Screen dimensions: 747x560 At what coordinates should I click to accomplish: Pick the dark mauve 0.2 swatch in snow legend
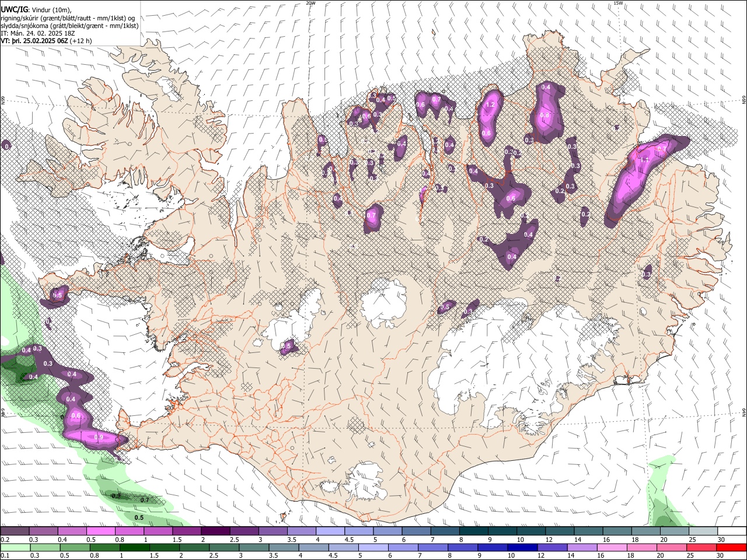15,531
